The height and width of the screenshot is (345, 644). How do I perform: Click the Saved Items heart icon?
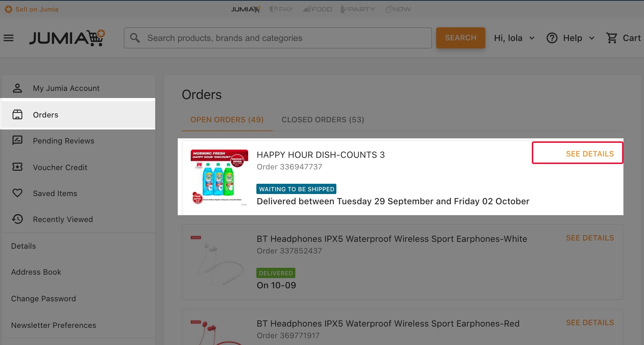17,193
